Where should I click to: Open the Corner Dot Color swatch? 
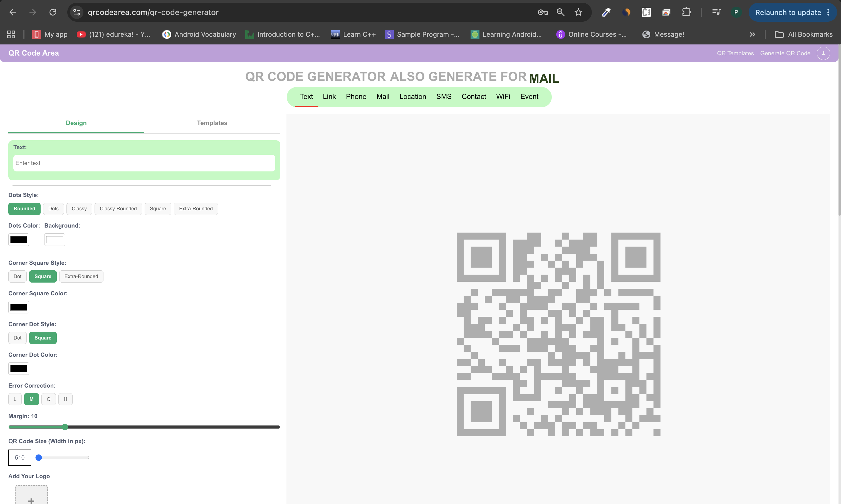pos(19,368)
